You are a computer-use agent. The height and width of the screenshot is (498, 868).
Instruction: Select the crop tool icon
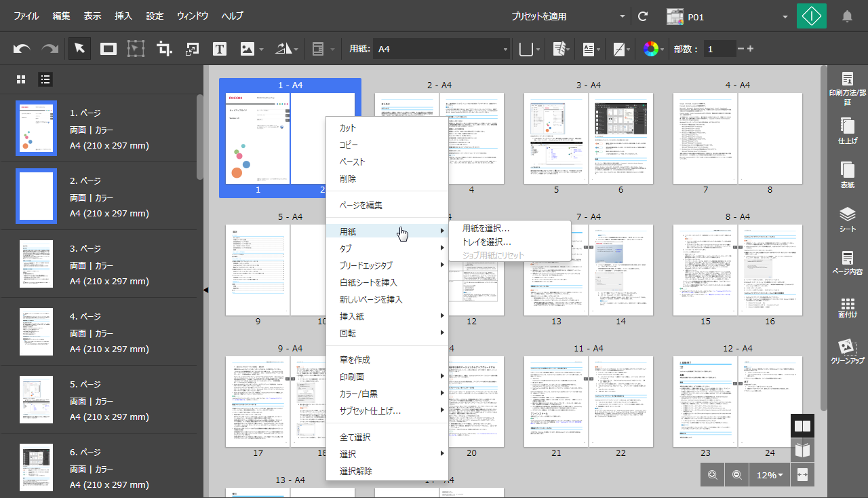[164, 49]
